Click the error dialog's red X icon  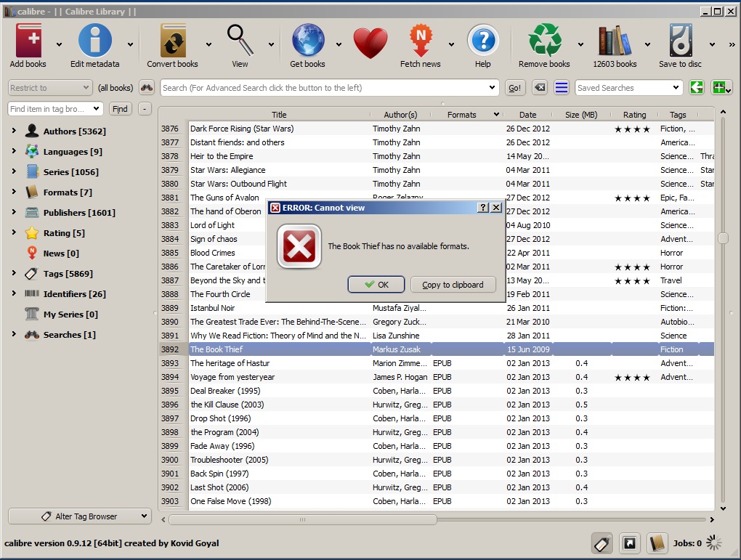point(299,246)
